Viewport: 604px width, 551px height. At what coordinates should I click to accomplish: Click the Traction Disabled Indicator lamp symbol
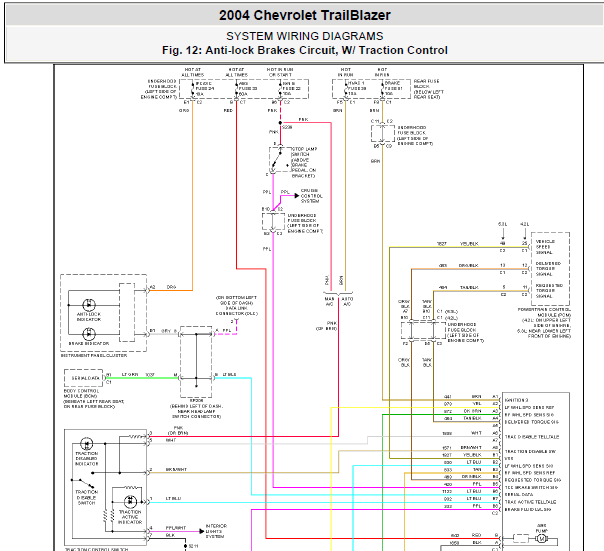point(86,444)
